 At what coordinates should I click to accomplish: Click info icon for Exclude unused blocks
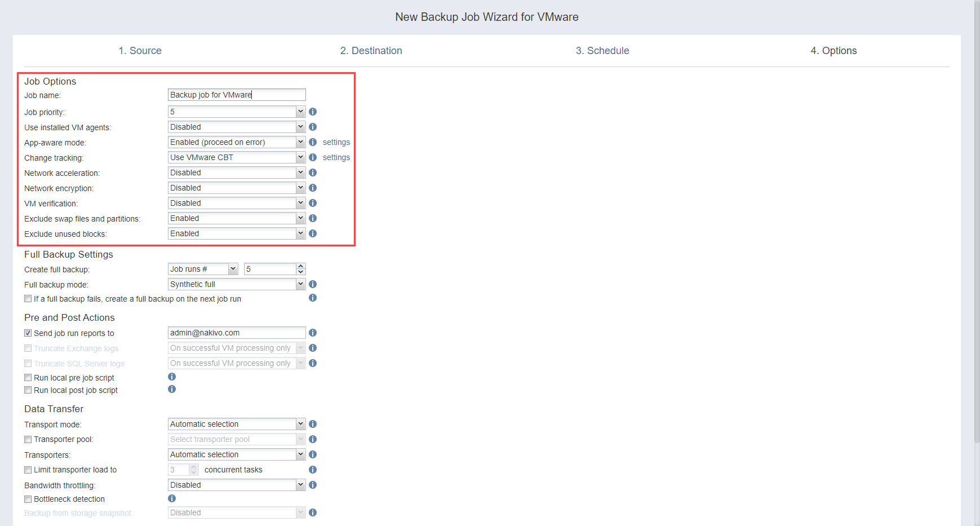click(x=313, y=233)
